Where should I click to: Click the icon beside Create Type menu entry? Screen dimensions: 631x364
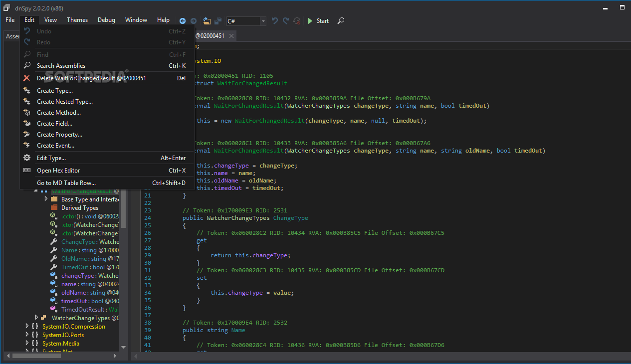tap(27, 91)
